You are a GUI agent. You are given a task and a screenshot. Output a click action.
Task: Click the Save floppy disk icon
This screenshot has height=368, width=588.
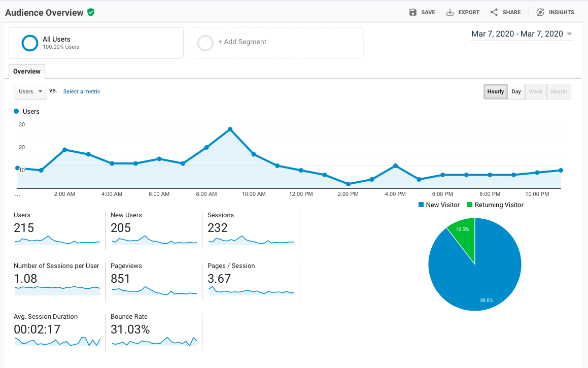[413, 12]
